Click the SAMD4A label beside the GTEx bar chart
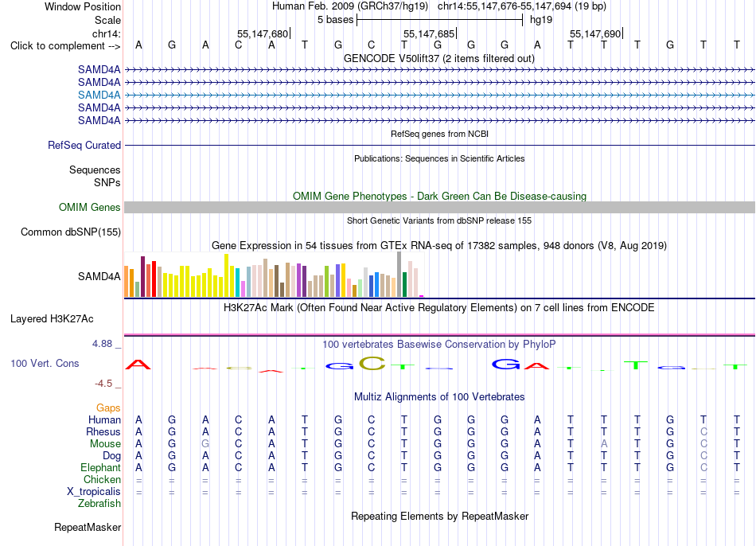Viewport: 756px width, 546px height. click(x=99, y=276)
